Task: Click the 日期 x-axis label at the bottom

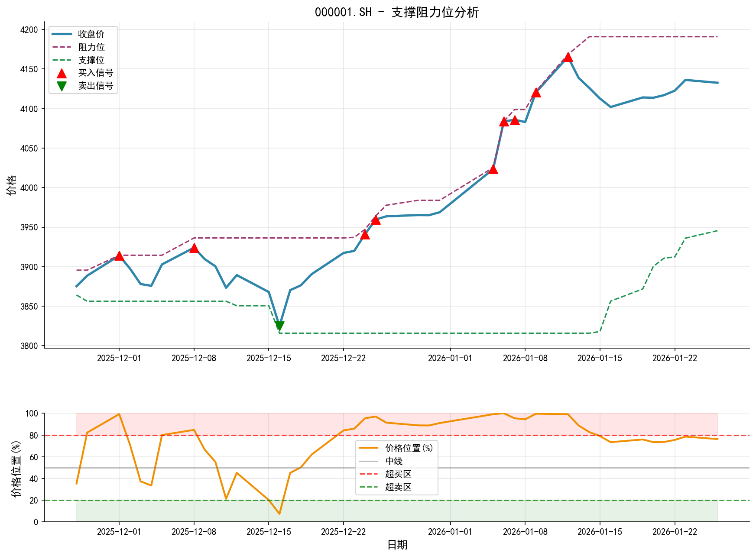Action: point(397,545)
